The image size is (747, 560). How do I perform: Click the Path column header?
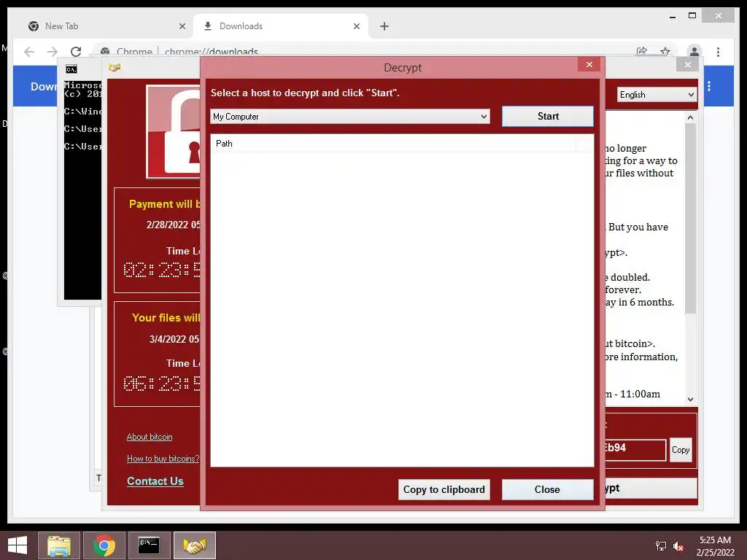pyautogui.click(x=393, y=144)
